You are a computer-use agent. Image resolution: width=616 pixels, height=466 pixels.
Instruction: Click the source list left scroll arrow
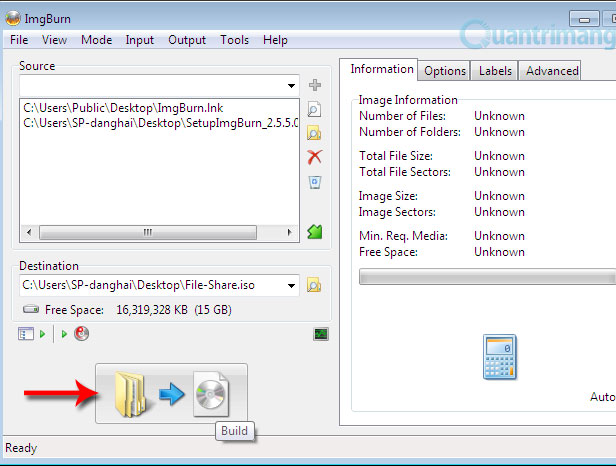[x=29, y=232]
